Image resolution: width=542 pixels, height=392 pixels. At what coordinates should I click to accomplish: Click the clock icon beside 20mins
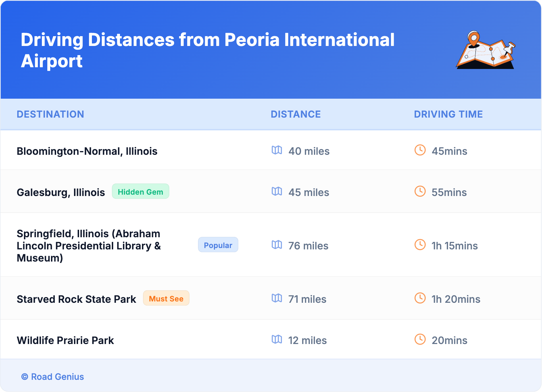coord(420,339)
